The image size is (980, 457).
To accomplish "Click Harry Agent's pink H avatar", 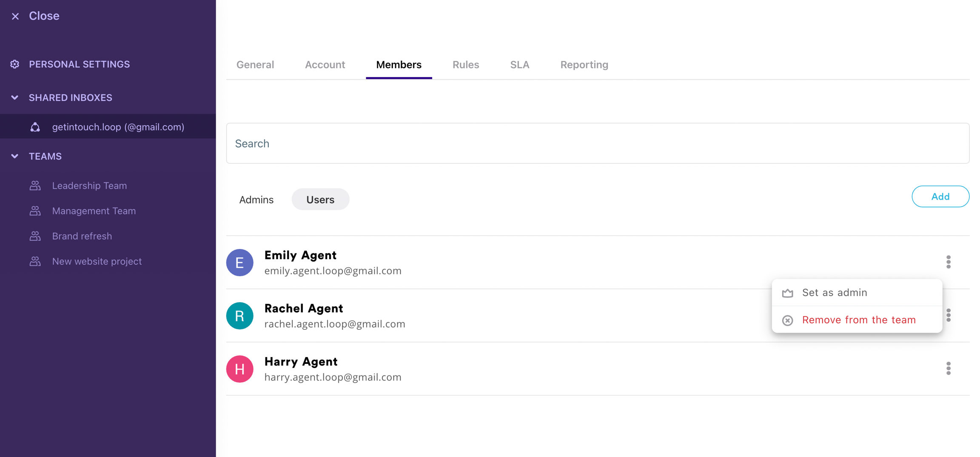I will (240, 369).
